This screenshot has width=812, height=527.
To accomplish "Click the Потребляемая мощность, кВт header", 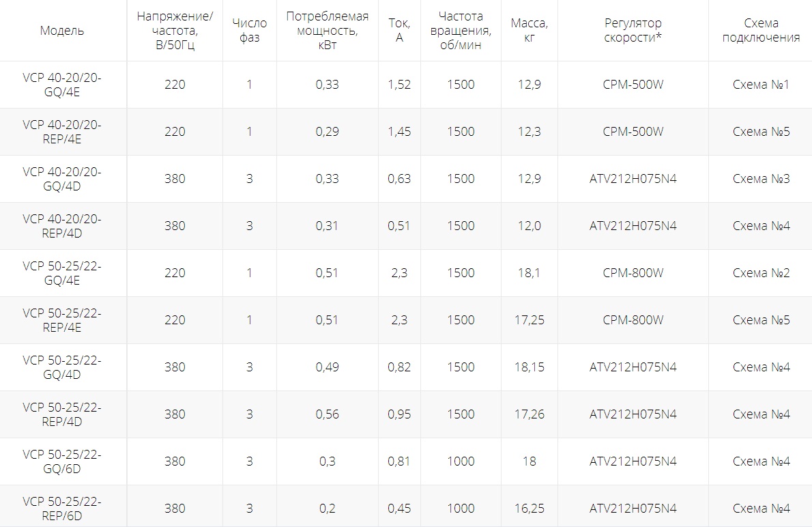I will [328, 31].
